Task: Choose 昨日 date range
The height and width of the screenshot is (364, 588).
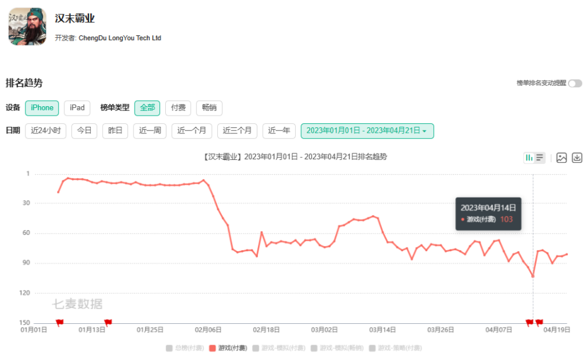Action: click(x=115, y=131)
